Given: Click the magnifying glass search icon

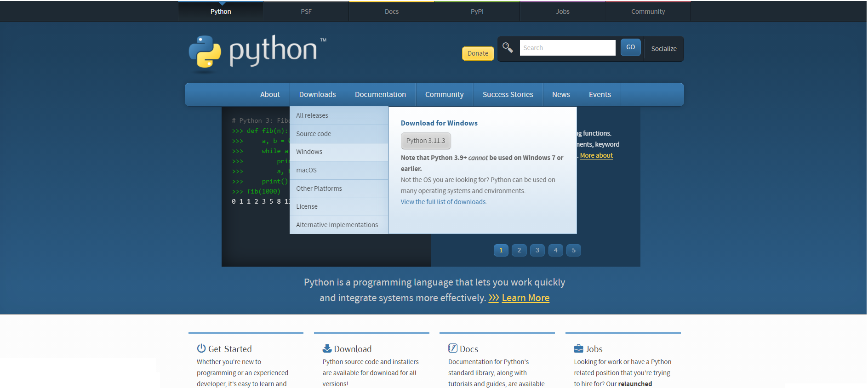Looking at the screenshot, I should coord(508,47).
